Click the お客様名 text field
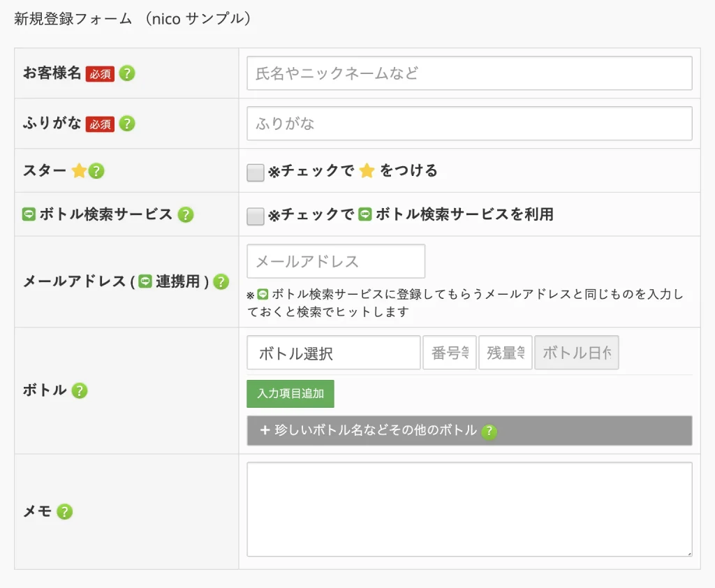The image size is (715, 588). (x=469, y=73)
